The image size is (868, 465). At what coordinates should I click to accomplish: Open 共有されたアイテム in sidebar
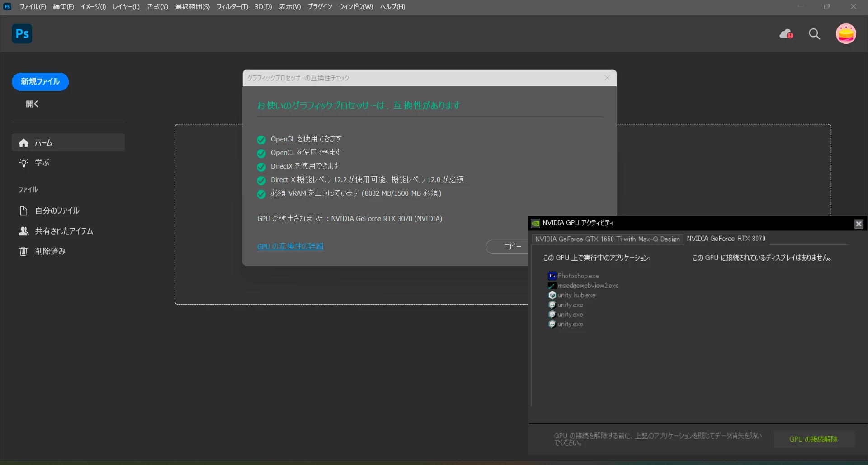pyautogui.click(x=68, y=231)
